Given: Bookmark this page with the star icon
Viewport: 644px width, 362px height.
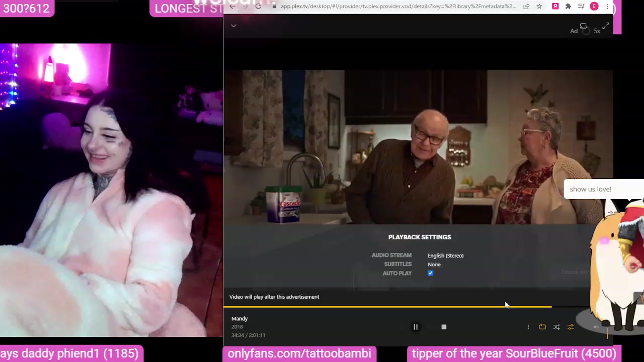Looking at the screenshot, I should pos(539,6).
